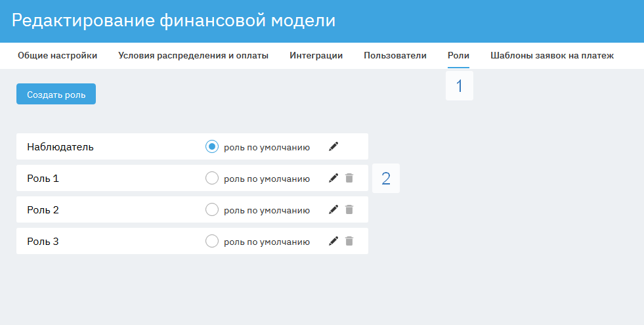Open editing for Роль 2 via pencil
The width and height of the screenshot is (644, 325).
[333, 209]
